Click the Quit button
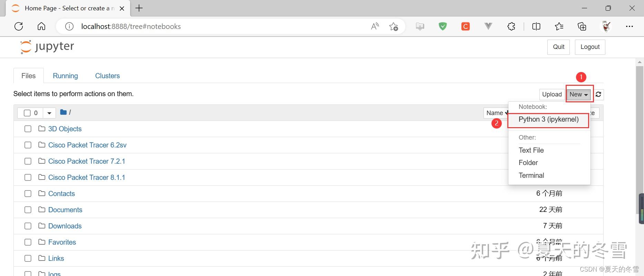 point(558,47)
